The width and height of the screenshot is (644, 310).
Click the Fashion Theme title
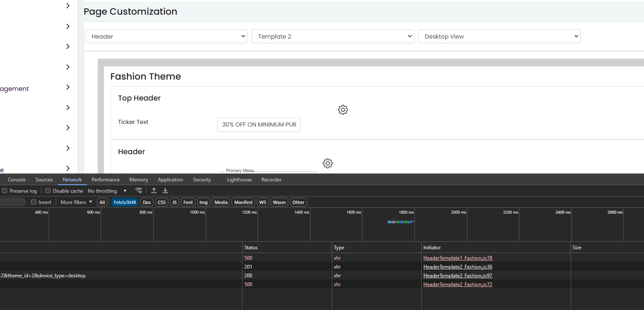pos(146,77)
